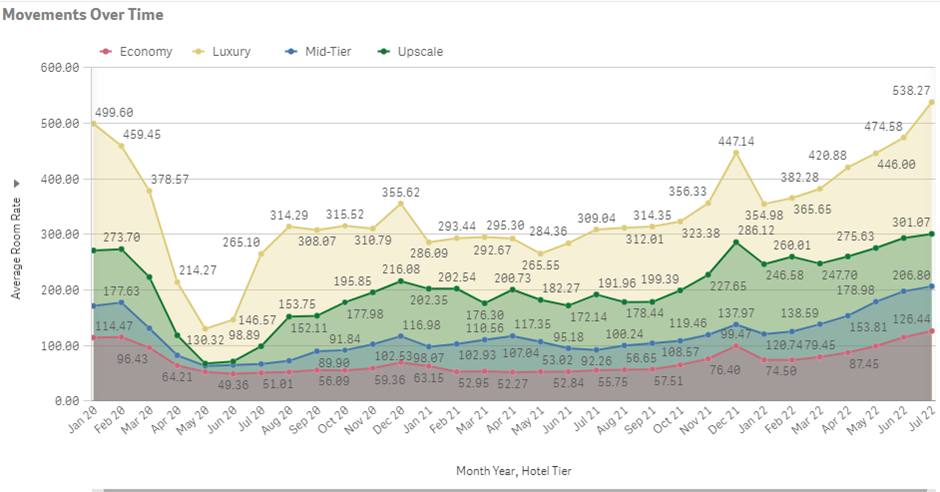The width and height of the screenshot is (940, 492).
Task: Click the Month Year, Hotel Tier axis title
Action: 514,471
